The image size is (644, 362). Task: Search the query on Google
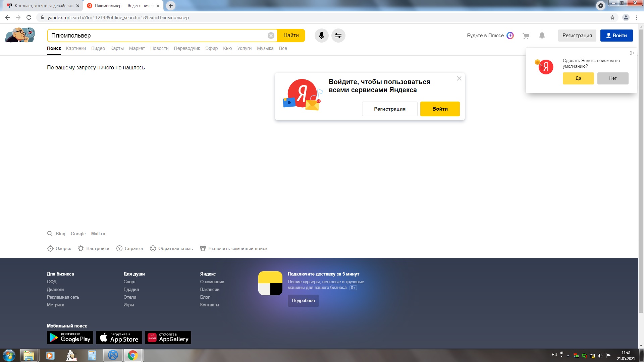[x=78, y=234]
